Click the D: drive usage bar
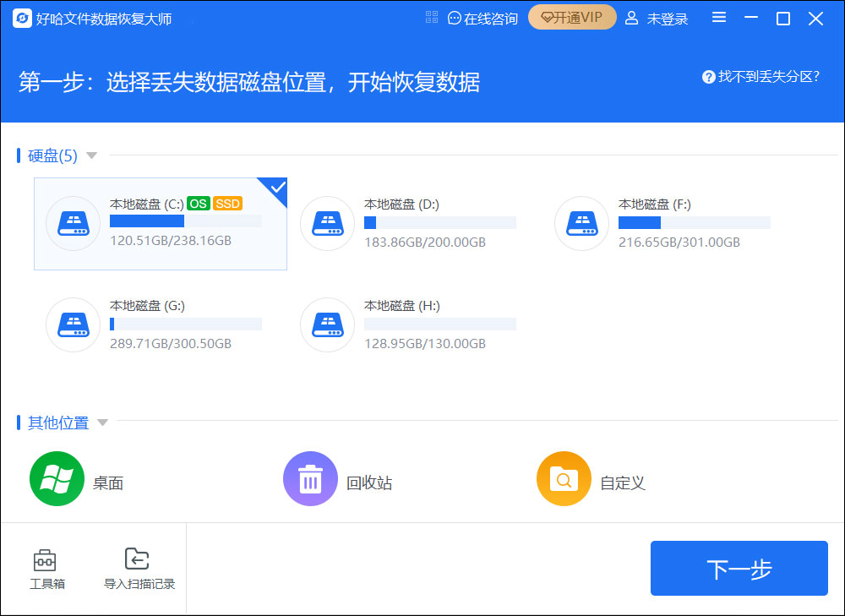Image resolution: width=845 pixels, height=616 pixels. coord(440,222)
